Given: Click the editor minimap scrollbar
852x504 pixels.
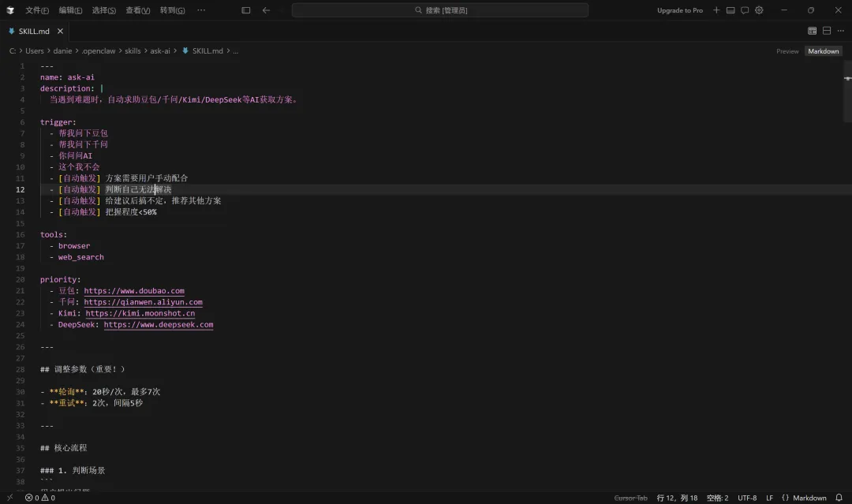Looking at the screenshot, I should click(x=847, y=91).
